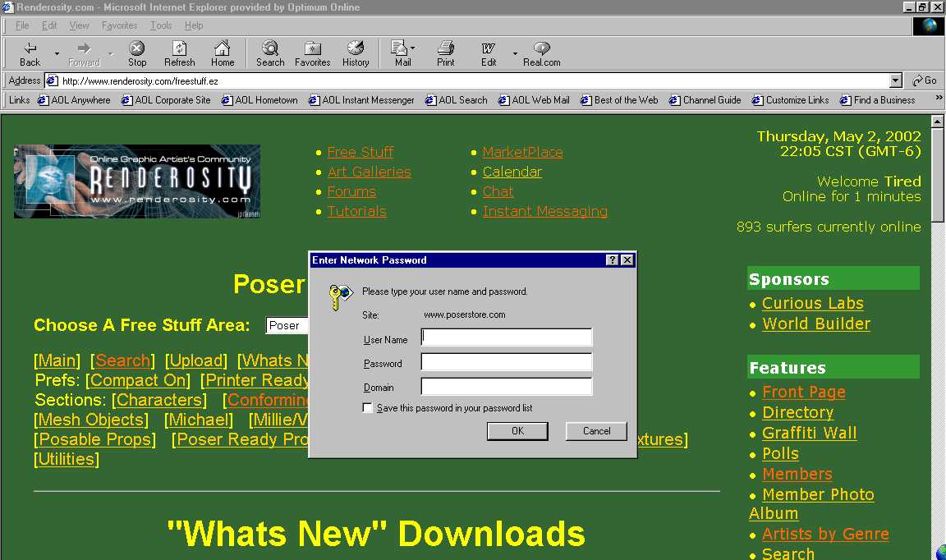This screenshot has height=560, width=946.
Task: Click OK in the password dialog
Action: 517,431
